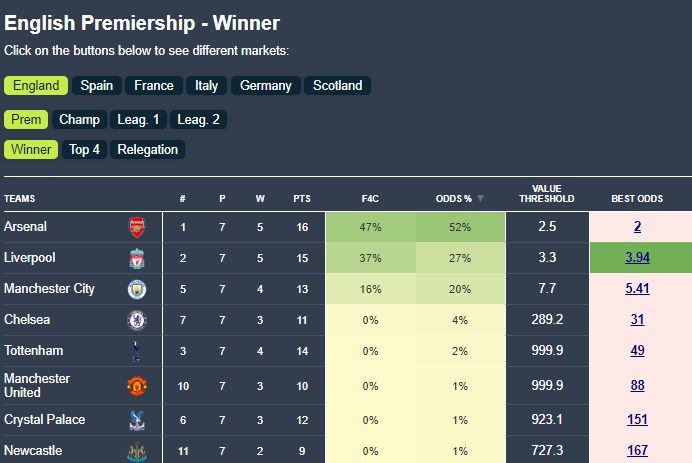This screenshot has width=692, height=463.
Task: Click Arsenal's 47% F4C cell
Action: click(371, 227)
